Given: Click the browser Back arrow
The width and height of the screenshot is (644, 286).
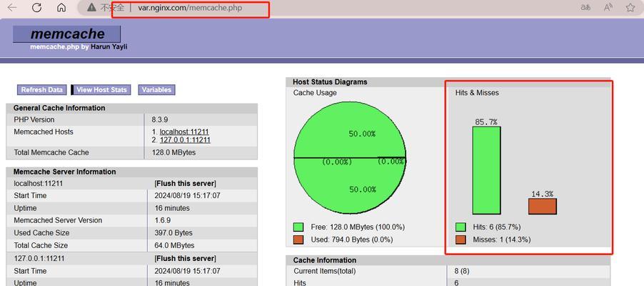Looking at the screenshot, I should coord(12,7).
